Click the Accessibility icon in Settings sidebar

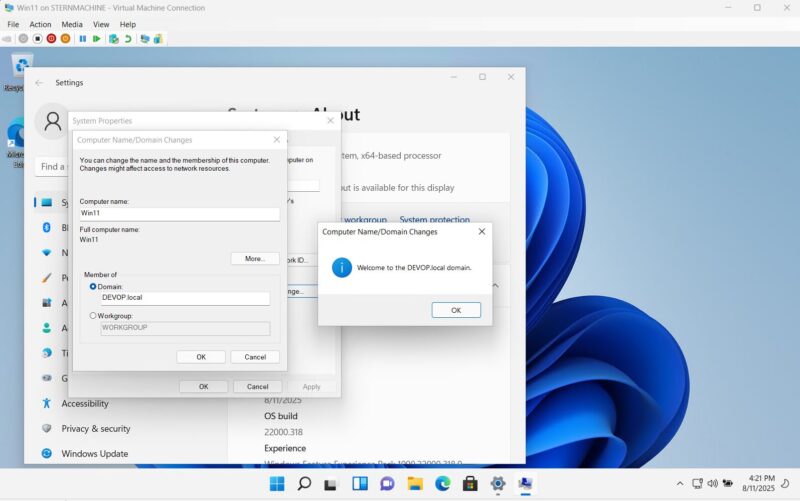(x=46, y=403)
